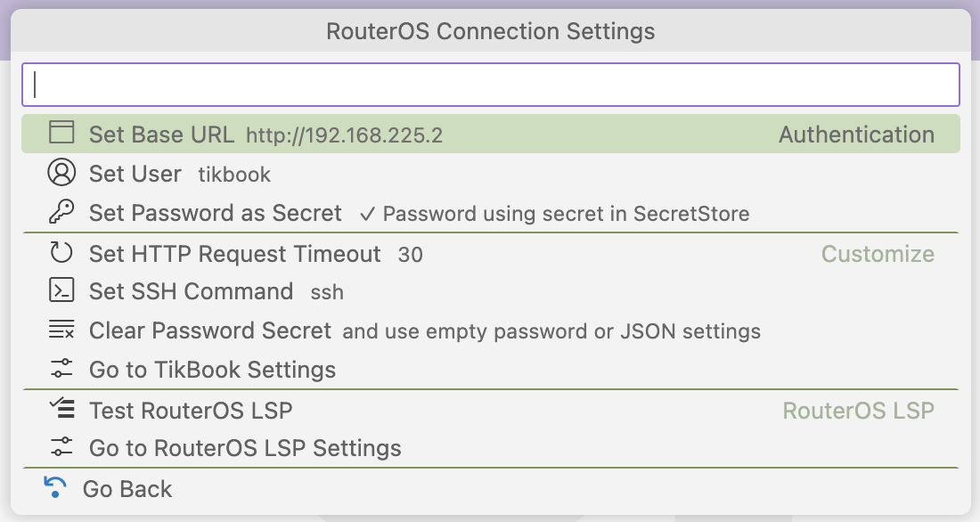Click the blue Go Back arrow icon
Image resolution: width=980 pixels, height=522 pixels.
click(x=55, y=487)
